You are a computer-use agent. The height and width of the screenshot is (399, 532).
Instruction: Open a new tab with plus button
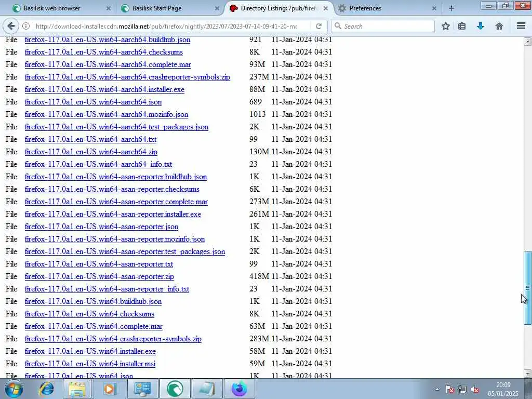[x=451, y=8]
